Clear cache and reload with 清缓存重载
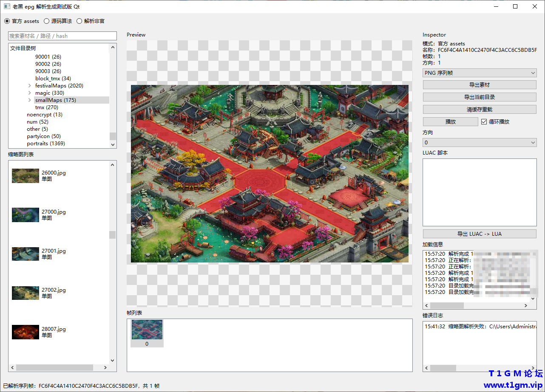This screenshot has width=545, height=392. [x=480, y=110]
